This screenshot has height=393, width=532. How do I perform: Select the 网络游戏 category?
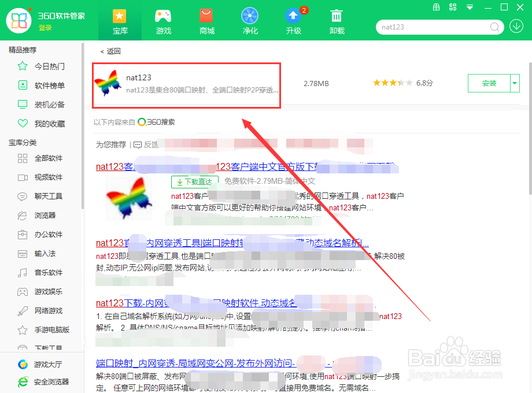49,310
